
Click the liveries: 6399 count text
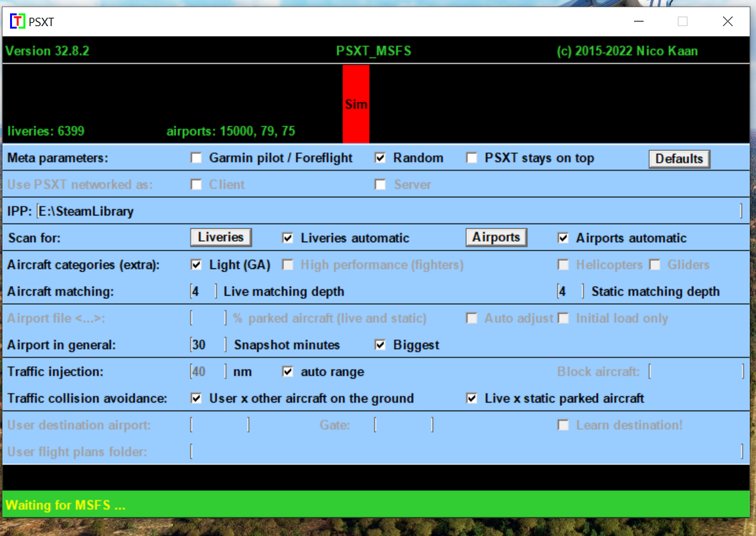(46, 131)
